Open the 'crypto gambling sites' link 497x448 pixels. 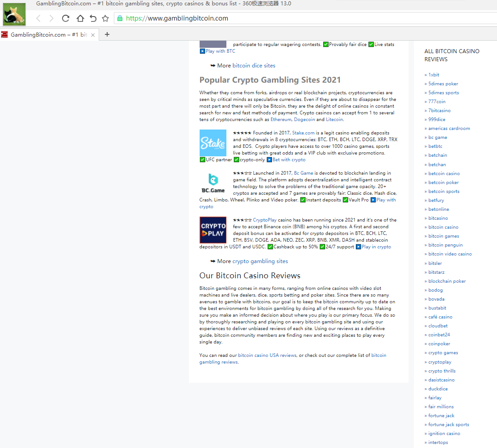(x=260, y=261)
